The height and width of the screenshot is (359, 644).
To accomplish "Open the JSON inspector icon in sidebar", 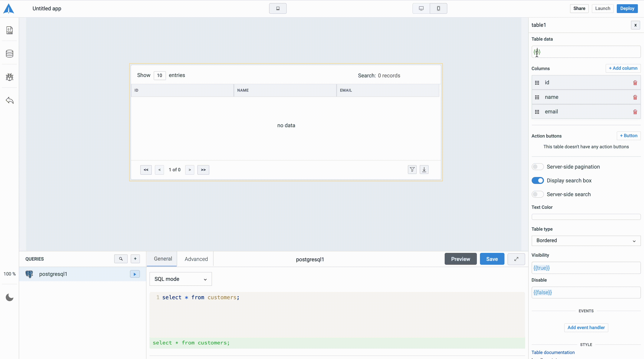I will point(10,30).
